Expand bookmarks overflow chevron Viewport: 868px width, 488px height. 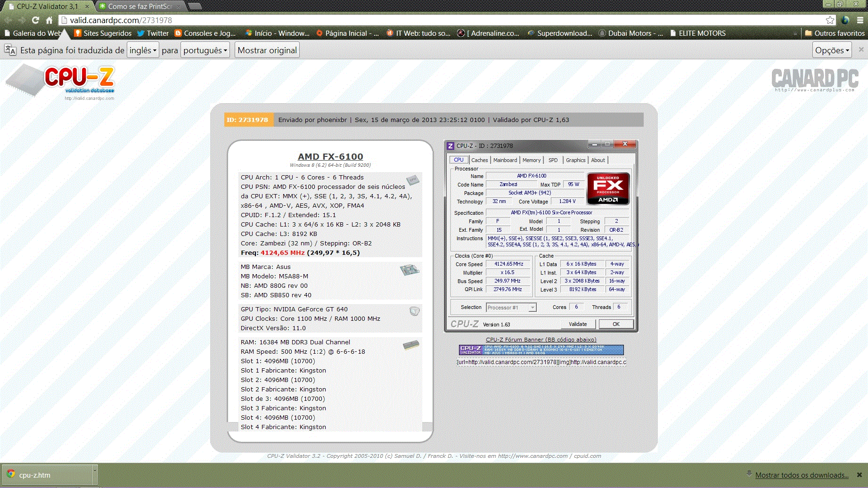click(795, 33)
